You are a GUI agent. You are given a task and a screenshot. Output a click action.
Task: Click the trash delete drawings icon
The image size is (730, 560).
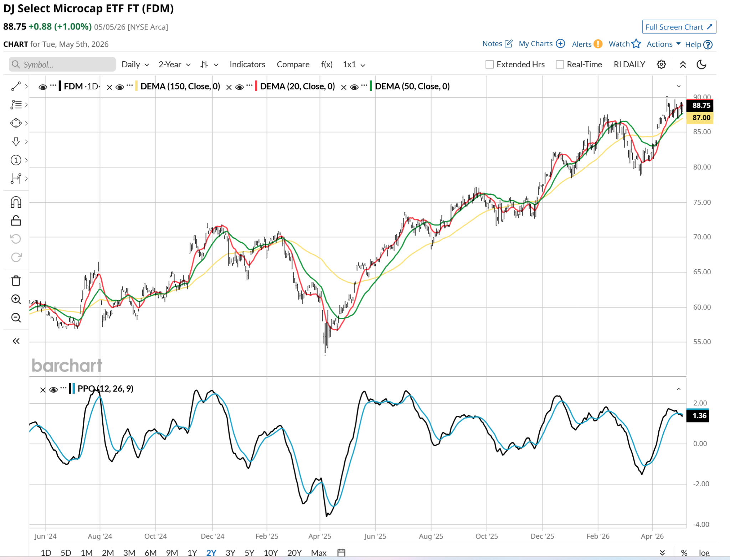[x=16, y=281]
